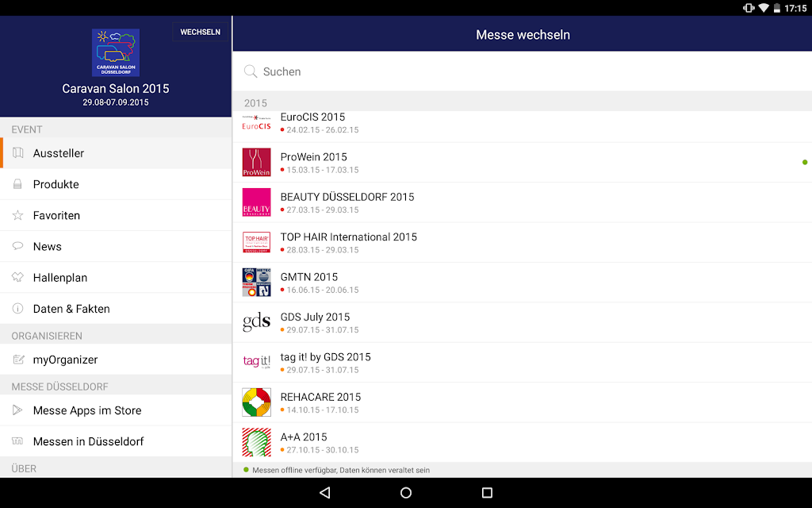Viewport: 812px width, 508px height.
Task: Tap the WECHSELN button
Action: click(x=201, y=32)
